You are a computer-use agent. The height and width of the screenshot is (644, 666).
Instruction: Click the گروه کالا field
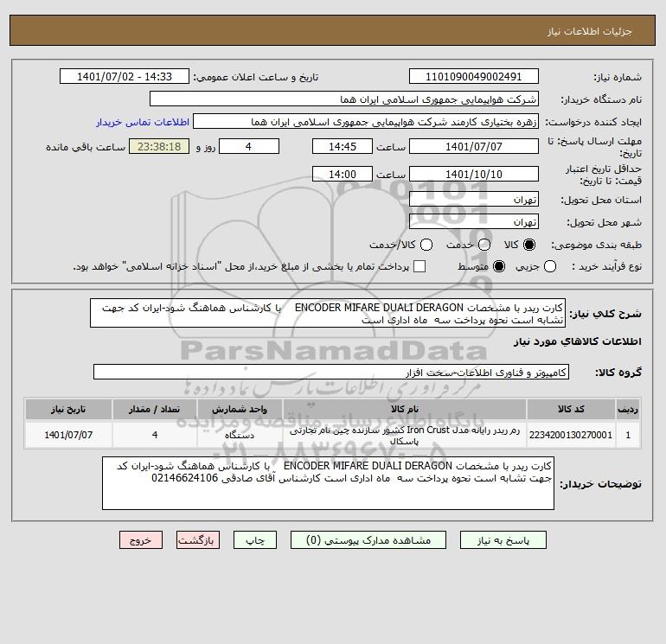tap(331, 372)
